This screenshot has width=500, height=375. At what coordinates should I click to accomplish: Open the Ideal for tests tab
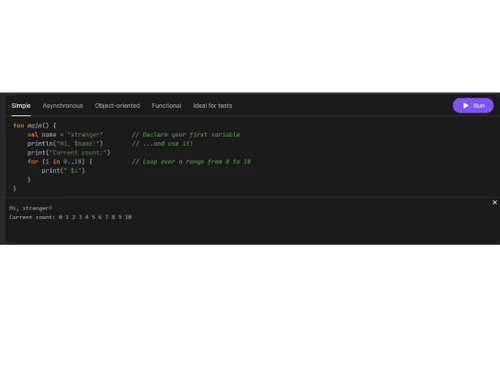(x=212, y=106)
